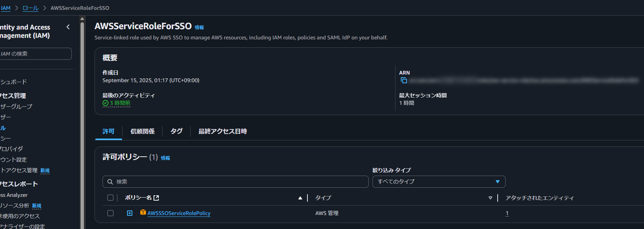Open 未使用のアクセス sidebar item
This screenshot has height=229, width=644.
click(x=20, y=216)
